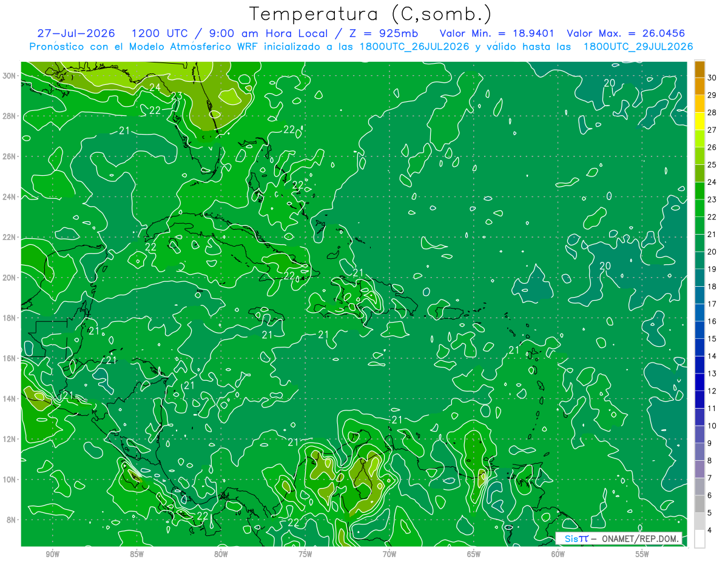Click the color scale label "11"

(712, 409)
